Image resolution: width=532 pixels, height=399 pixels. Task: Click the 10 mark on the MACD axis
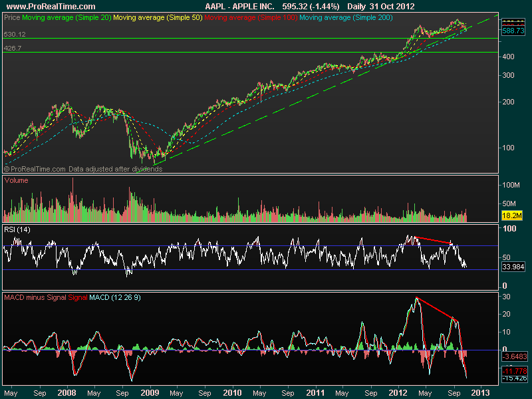click(x=507, y=332)
